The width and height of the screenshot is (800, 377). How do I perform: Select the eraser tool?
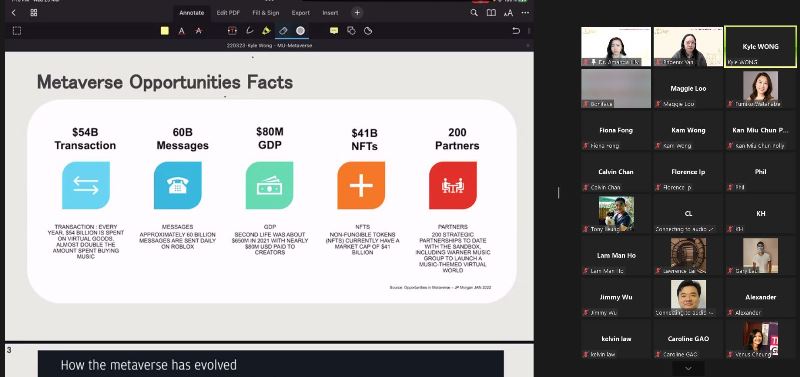coord(283,31)
